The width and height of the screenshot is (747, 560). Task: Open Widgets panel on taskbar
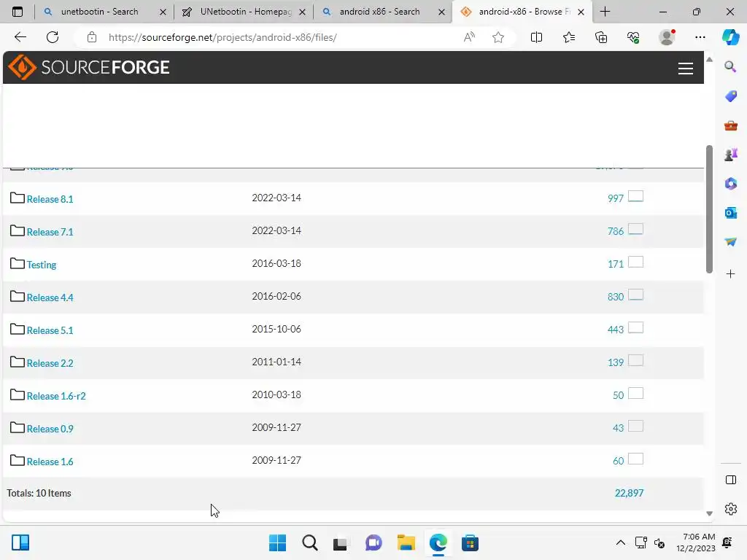point(20,542)
